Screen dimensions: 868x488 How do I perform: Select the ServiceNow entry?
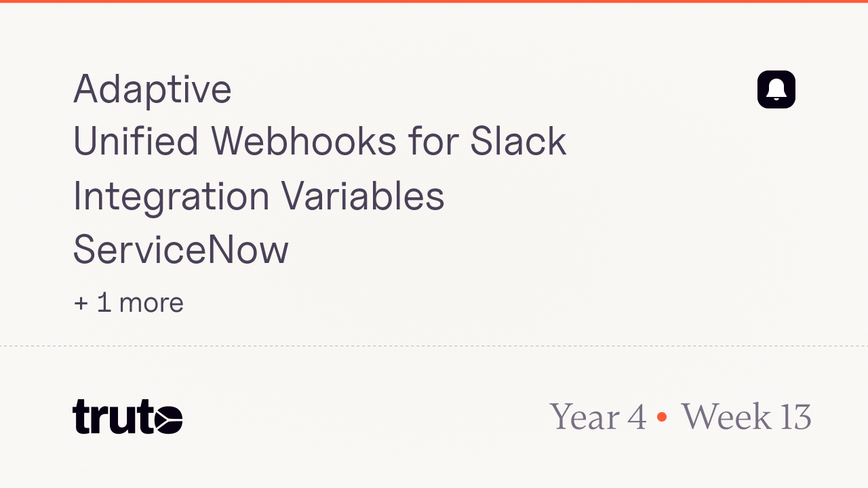(x=180, y=249)
